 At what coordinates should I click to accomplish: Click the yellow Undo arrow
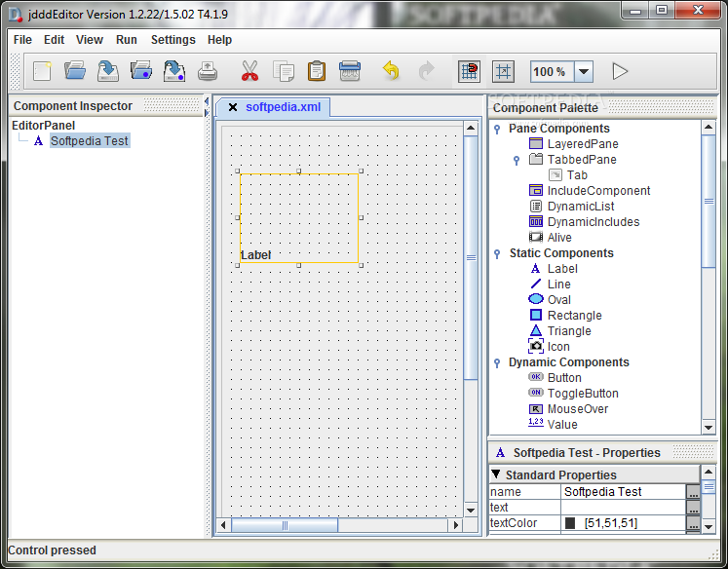tap(391, 71)
